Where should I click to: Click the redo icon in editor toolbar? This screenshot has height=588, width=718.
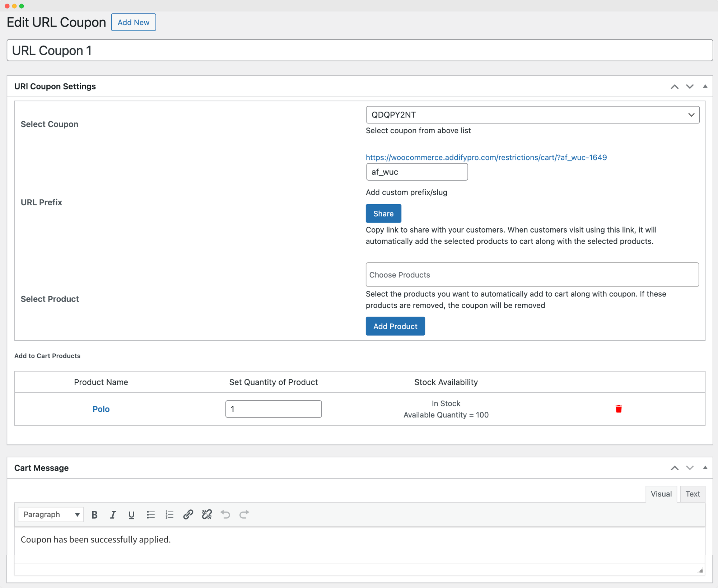click(x=244, y=515)
